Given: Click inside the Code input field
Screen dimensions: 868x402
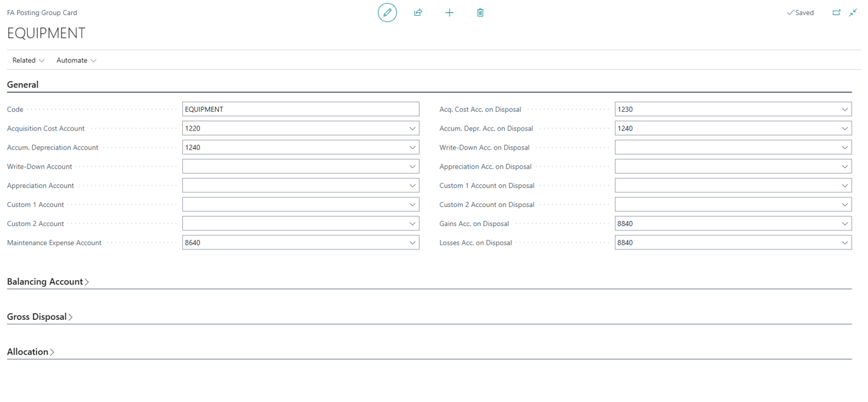Looking at the screenshot, I should pos(301,109).
